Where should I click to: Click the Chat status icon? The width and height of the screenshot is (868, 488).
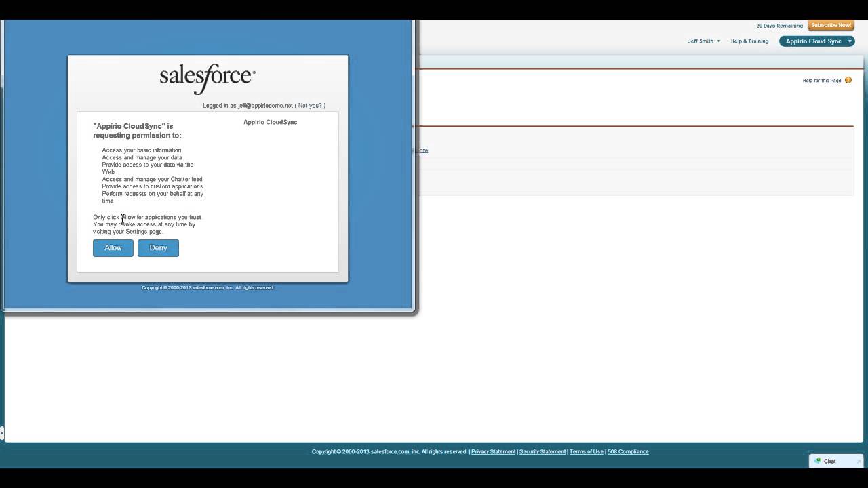coord(818,461)
